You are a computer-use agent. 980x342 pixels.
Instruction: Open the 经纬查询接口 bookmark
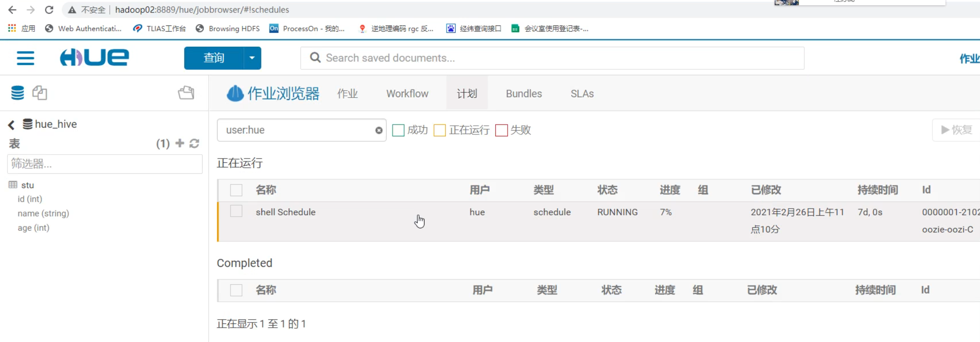point(474,29)
